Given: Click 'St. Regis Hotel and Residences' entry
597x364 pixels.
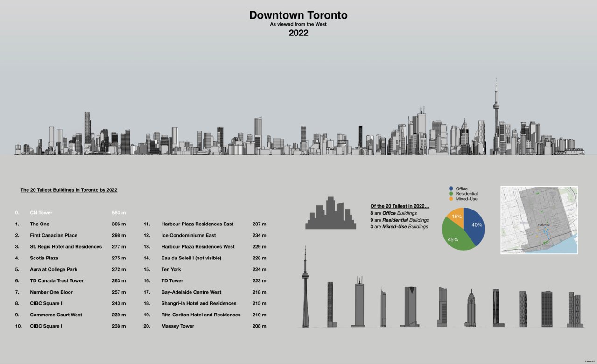Looking at the screenshot, I should point(66,246).
